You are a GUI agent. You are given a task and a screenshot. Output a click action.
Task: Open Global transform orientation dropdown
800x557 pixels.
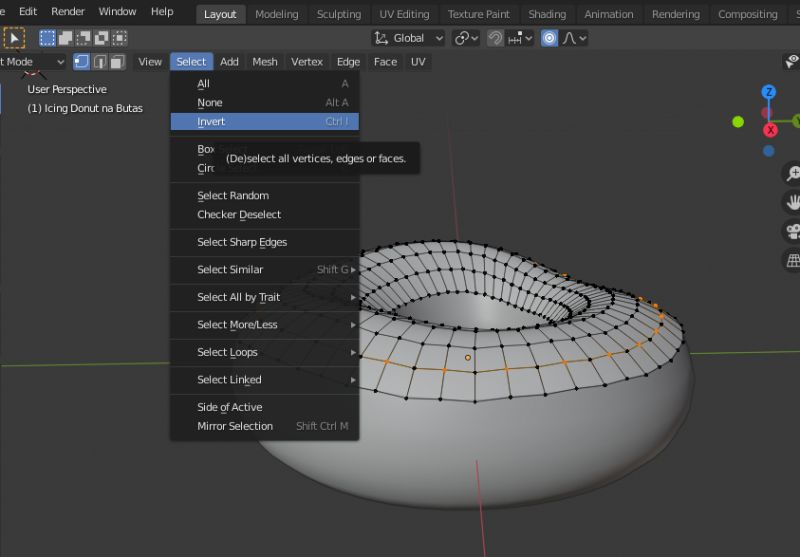click(408, 38)
